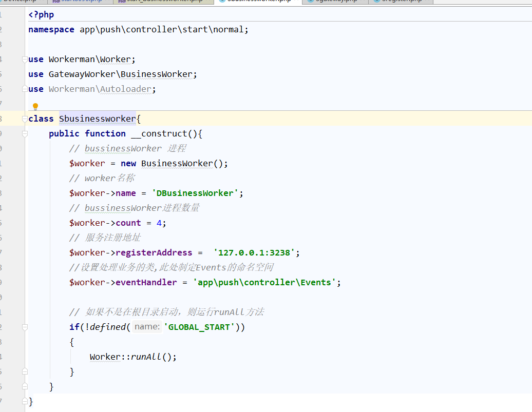Click the class icon on Sgateway.php tab
The width and height of the screenshot is (532, 412).
click(310, 1)
